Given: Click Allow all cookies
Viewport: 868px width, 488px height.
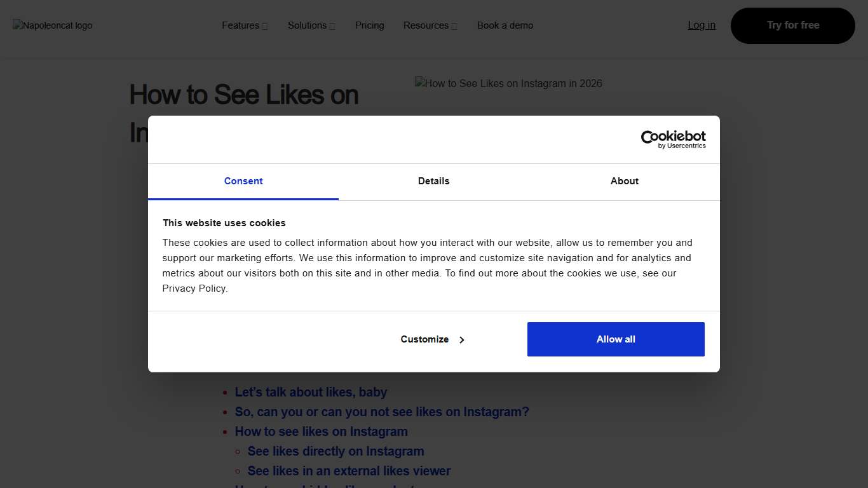Looking at the screenshot, I should tap(615, 339).
